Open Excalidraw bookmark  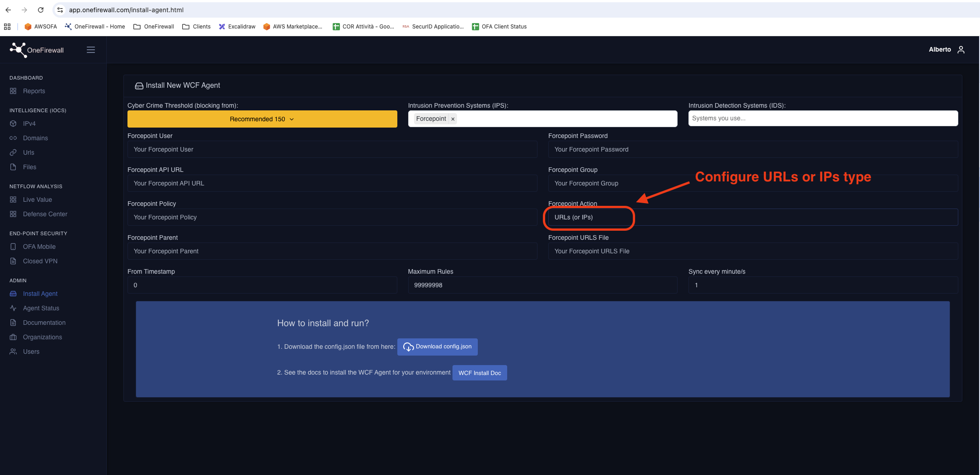coord(237,27)
